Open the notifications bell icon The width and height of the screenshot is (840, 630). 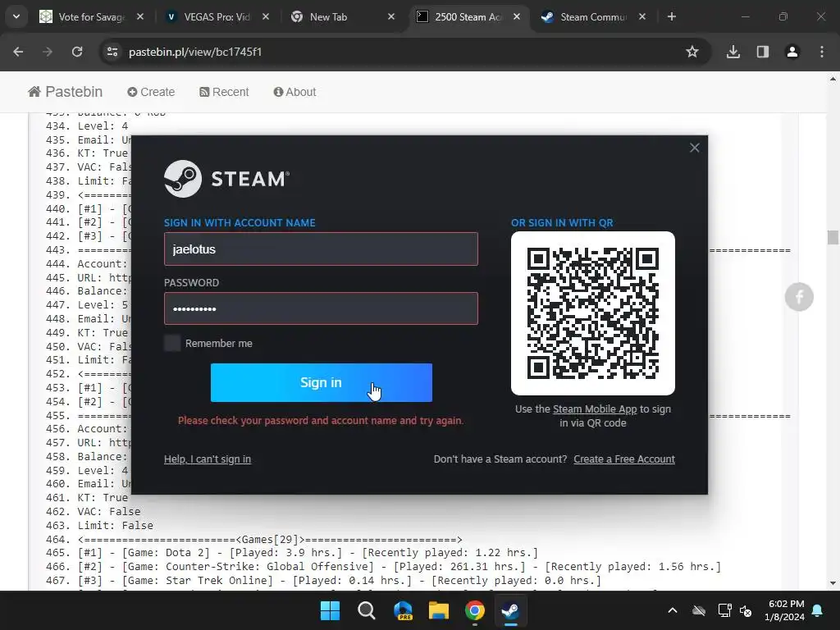(x=818, y=610)
